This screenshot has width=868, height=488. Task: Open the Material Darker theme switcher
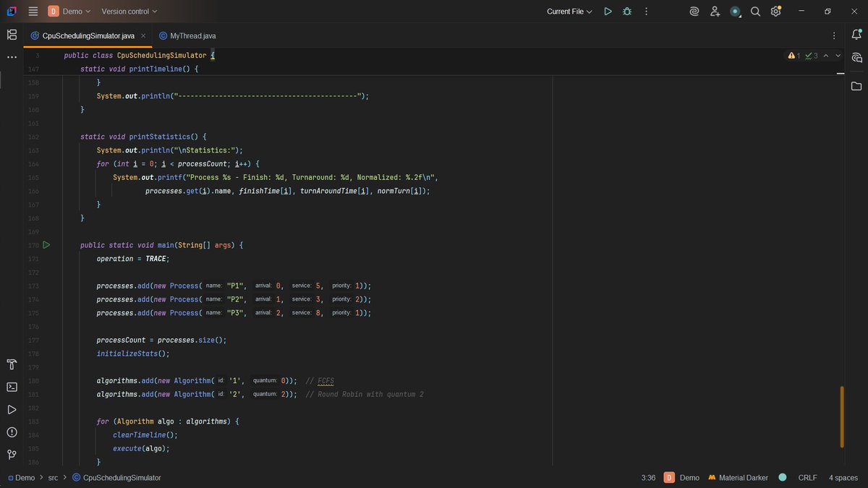coord(738,478)
